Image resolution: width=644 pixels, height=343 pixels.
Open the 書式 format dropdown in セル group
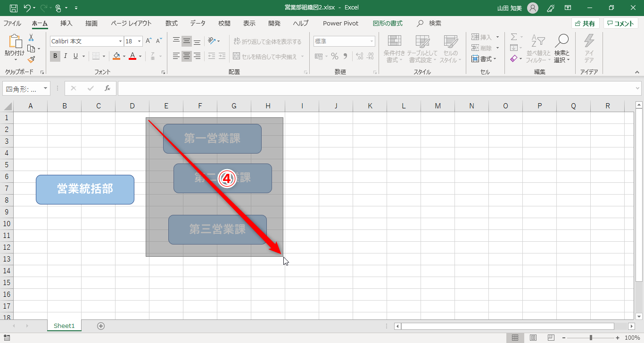pos(484,59)
